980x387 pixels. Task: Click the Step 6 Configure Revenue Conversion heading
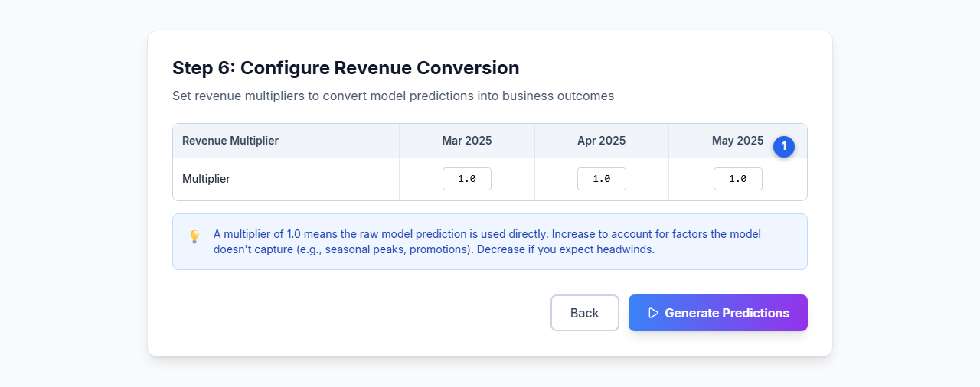346,68
